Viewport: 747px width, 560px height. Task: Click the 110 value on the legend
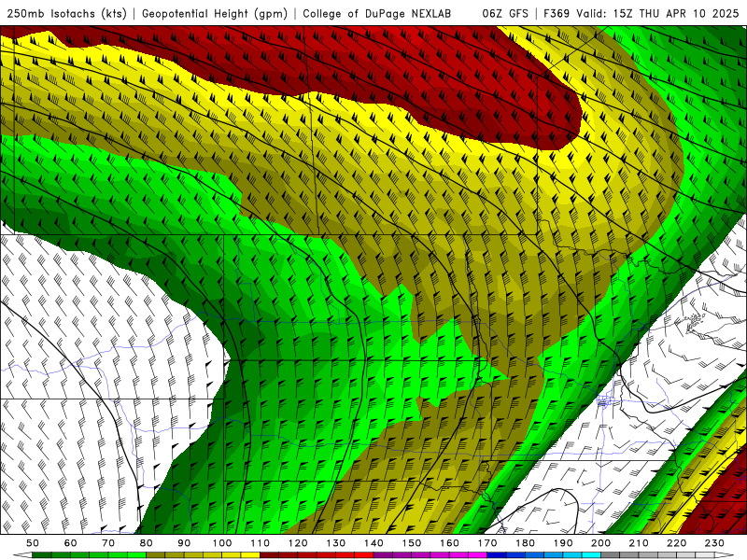tap(261, 543)
